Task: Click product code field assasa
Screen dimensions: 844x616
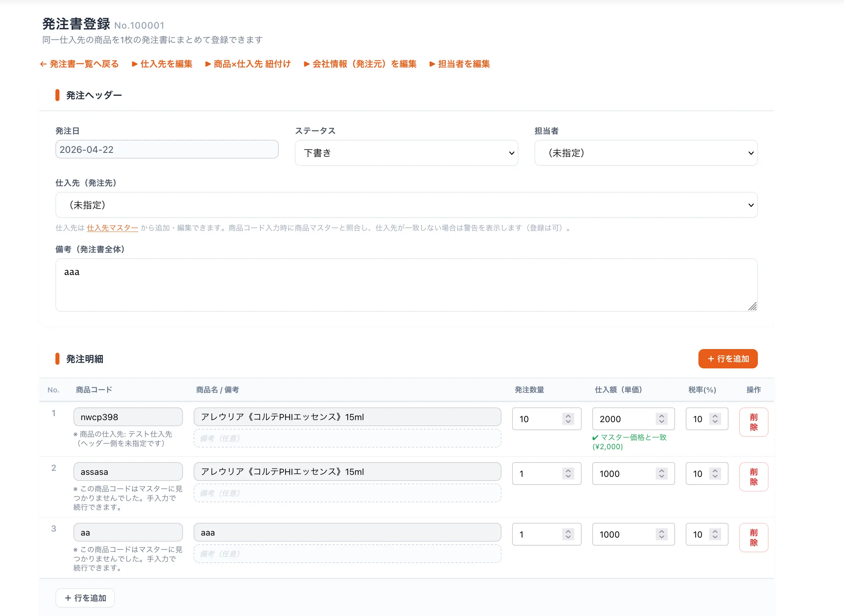Action: click(128, 472)
